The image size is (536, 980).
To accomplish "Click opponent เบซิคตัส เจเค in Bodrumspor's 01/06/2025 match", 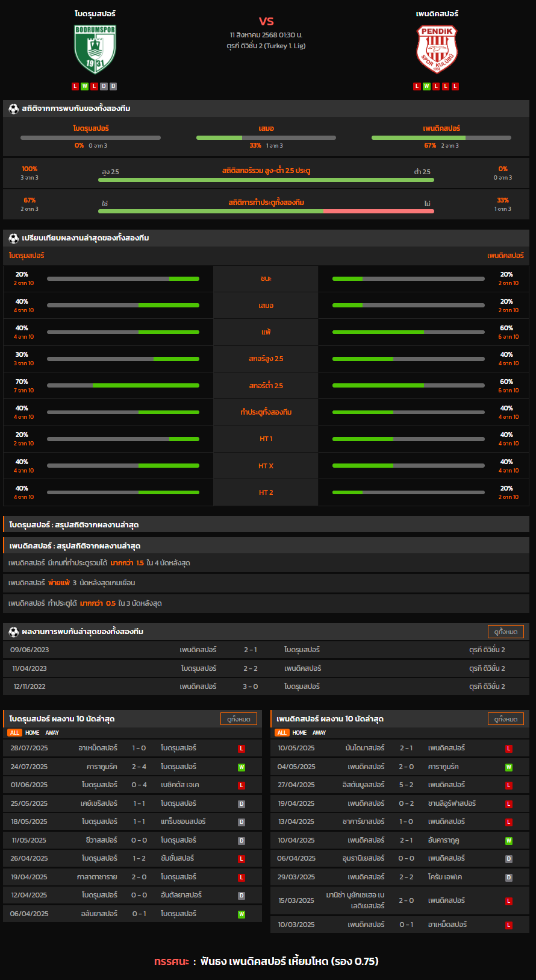I will (180, 785).
